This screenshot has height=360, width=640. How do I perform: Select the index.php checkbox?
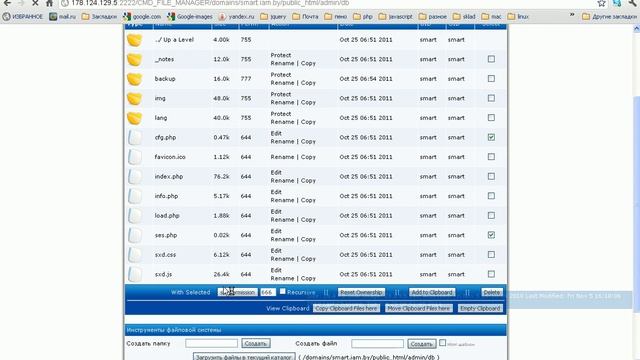(491, 176)
